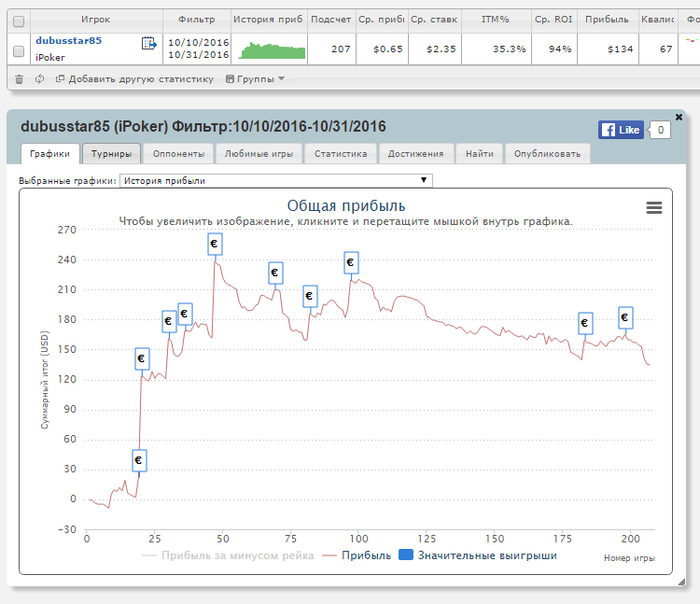The image size is (700, 604).
Task: Click the Facebook Like button
Action: pos(621,130)
